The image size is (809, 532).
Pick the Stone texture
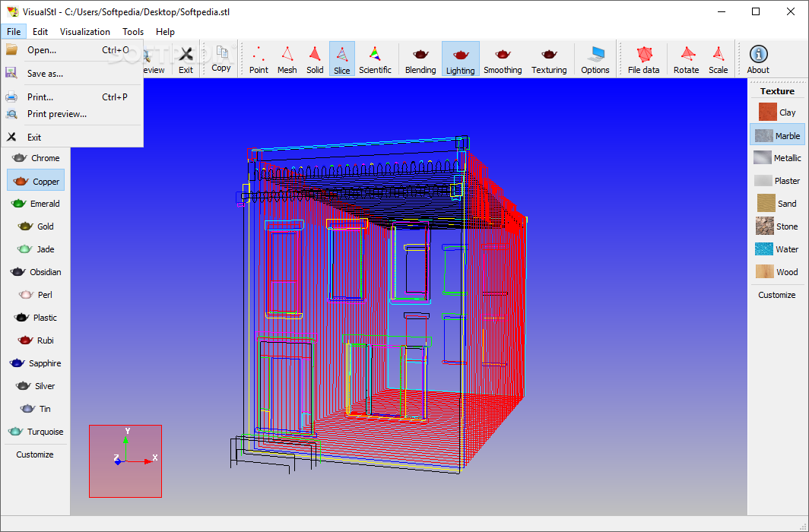pos(777,226)
